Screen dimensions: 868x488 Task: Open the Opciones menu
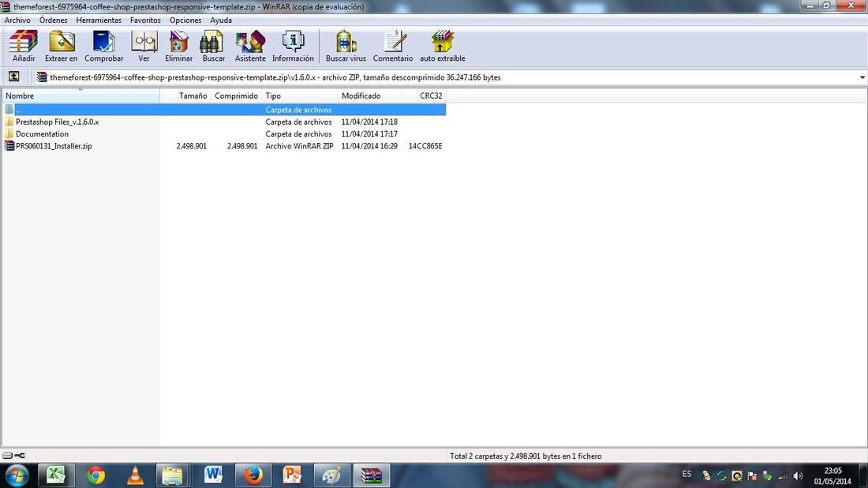185,20
